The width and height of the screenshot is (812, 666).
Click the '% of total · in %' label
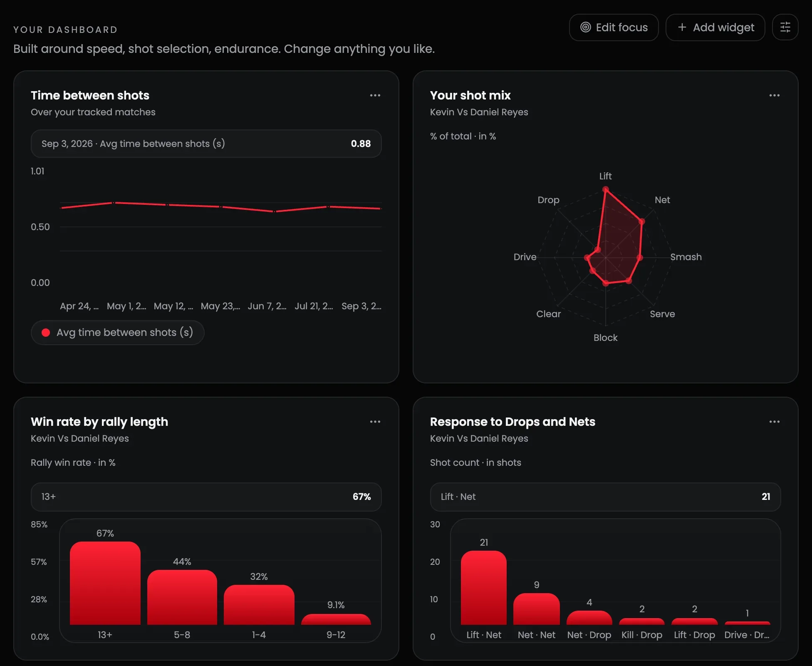coord(463,136)
